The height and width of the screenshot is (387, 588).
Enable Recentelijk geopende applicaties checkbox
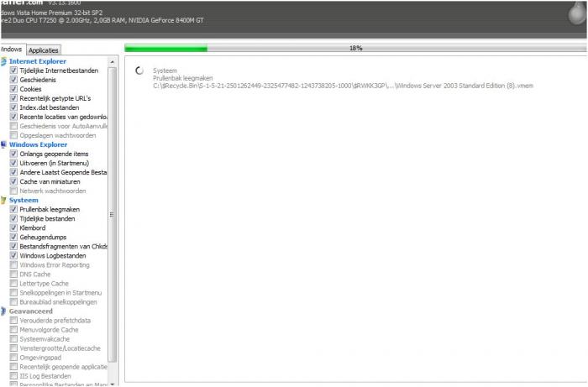(x=14, y=367)
